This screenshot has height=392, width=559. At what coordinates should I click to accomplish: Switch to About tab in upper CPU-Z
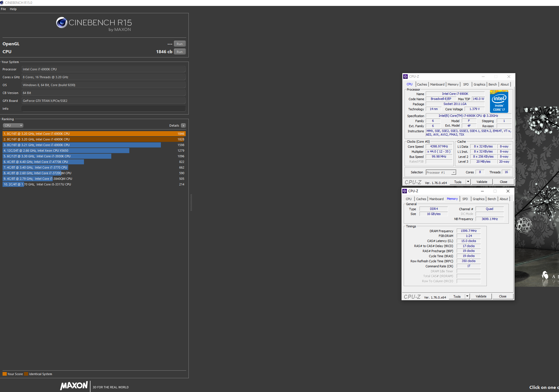click(504, 84)
